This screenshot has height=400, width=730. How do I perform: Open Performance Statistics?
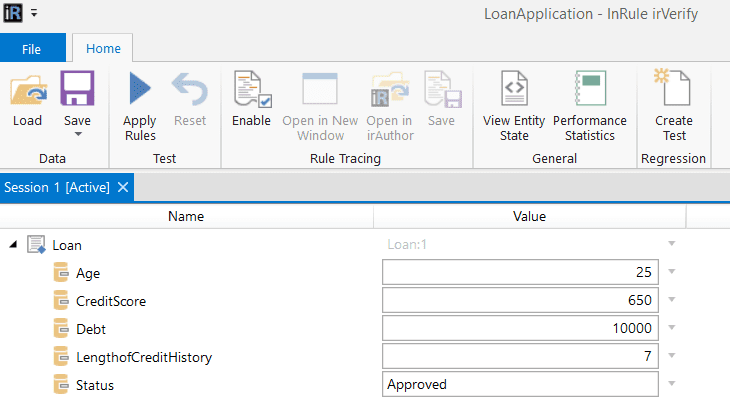coord(589,90)
